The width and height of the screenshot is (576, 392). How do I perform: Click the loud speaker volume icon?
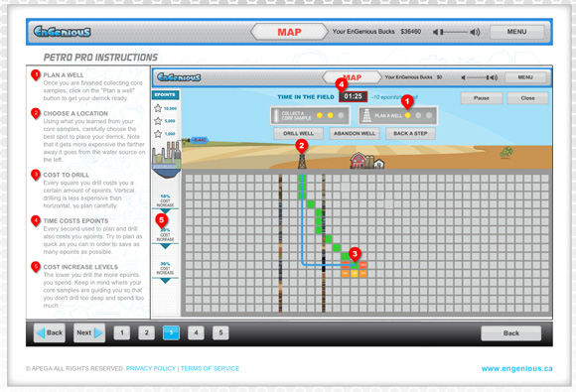[475, 32]
